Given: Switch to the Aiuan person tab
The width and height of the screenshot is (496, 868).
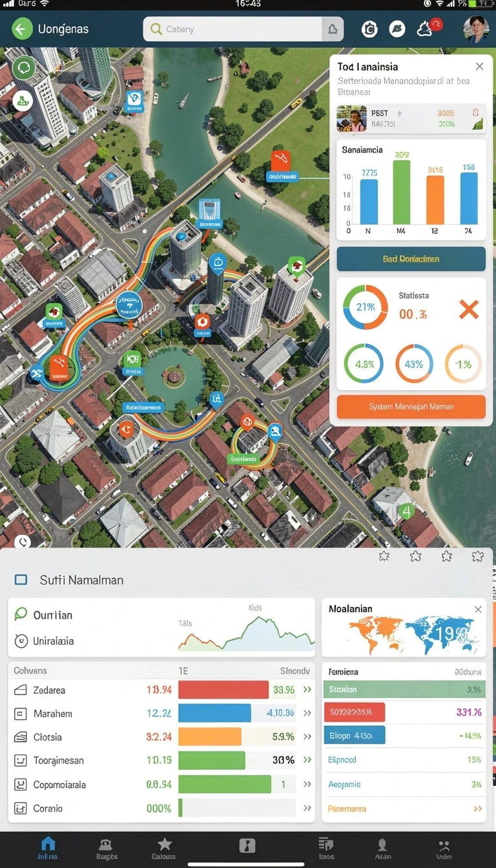Looking at the screenshot, I should (x=382, y=848).
